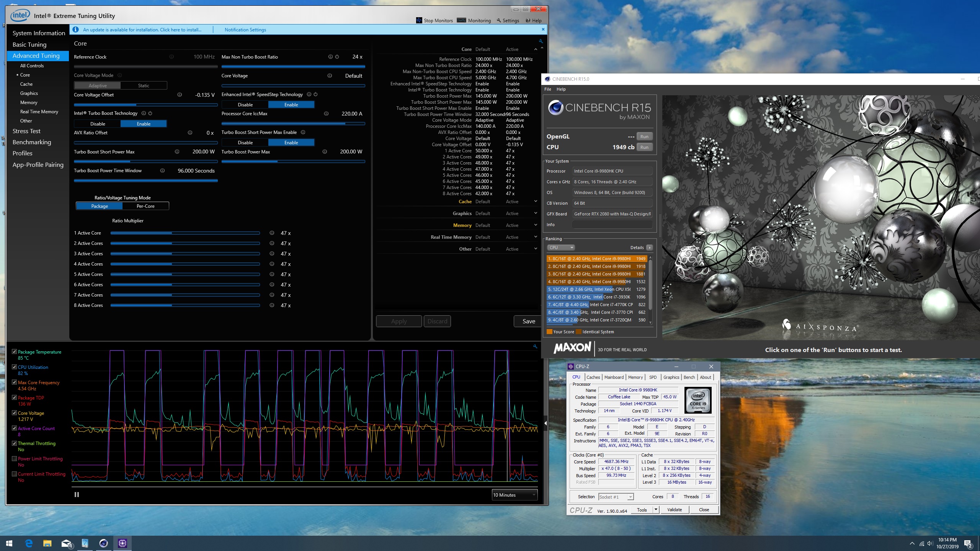Open the File menu in Cinebench

point(548,89)
